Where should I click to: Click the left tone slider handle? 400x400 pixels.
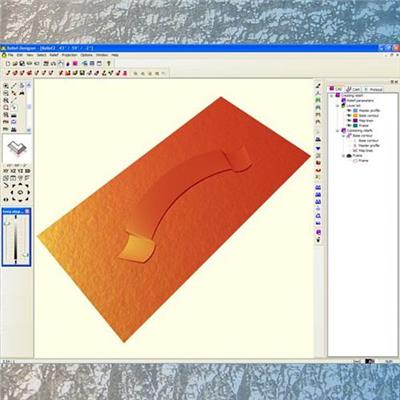pyautogui.click(x=7, y=224)
